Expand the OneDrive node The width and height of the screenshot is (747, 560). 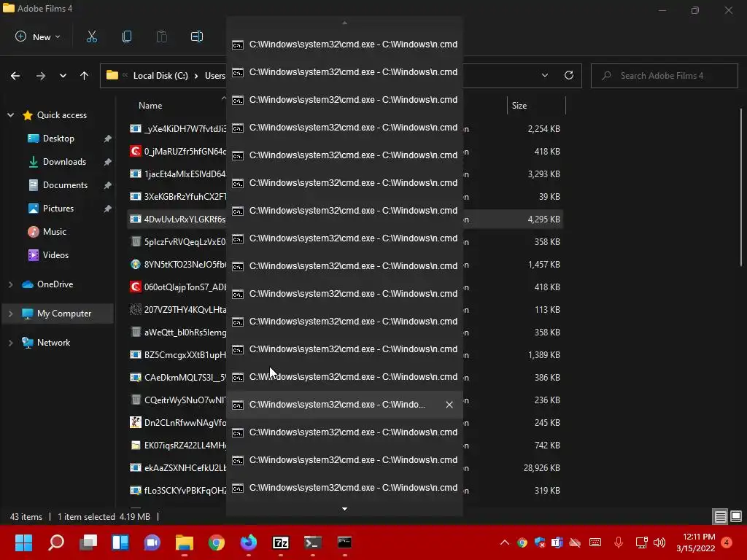click(x=10, y=284)
